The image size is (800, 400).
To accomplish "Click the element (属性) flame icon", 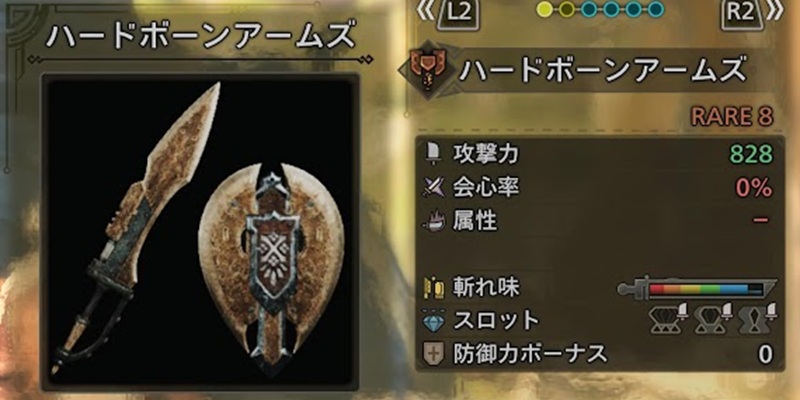I will tap(434, 222).
